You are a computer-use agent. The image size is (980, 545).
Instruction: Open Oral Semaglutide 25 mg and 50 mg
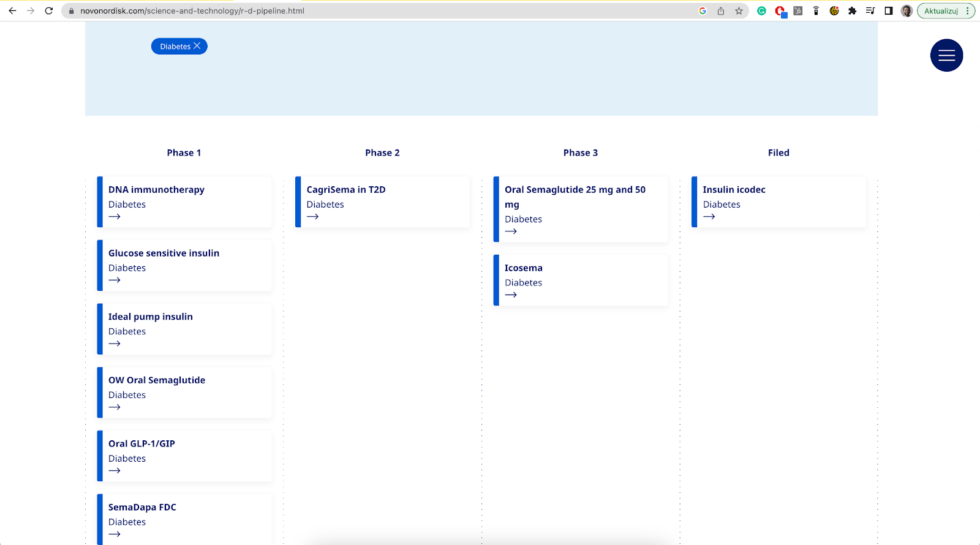575,190
